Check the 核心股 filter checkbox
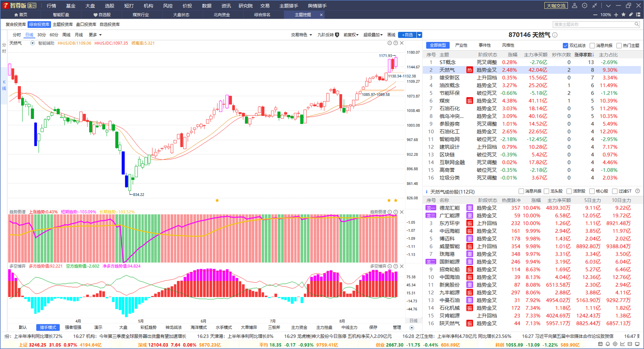 click(x=592, y=191)
